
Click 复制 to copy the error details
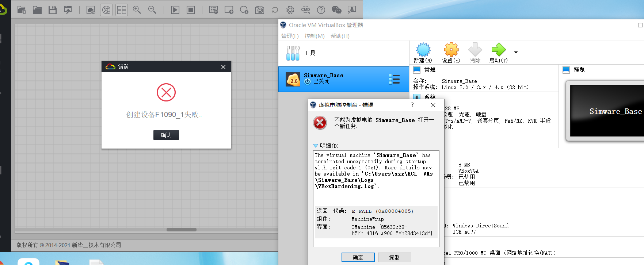[395, 257]
